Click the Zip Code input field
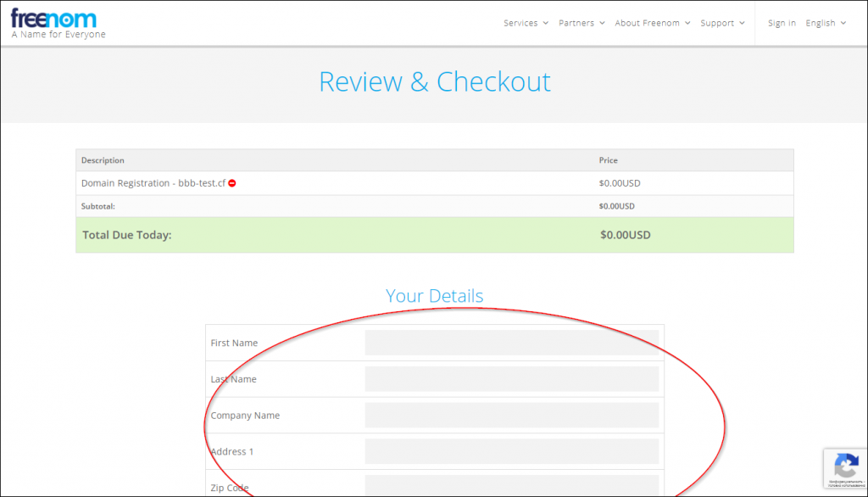The height and width of the screenshot is (497, 868). coord(511,485)
